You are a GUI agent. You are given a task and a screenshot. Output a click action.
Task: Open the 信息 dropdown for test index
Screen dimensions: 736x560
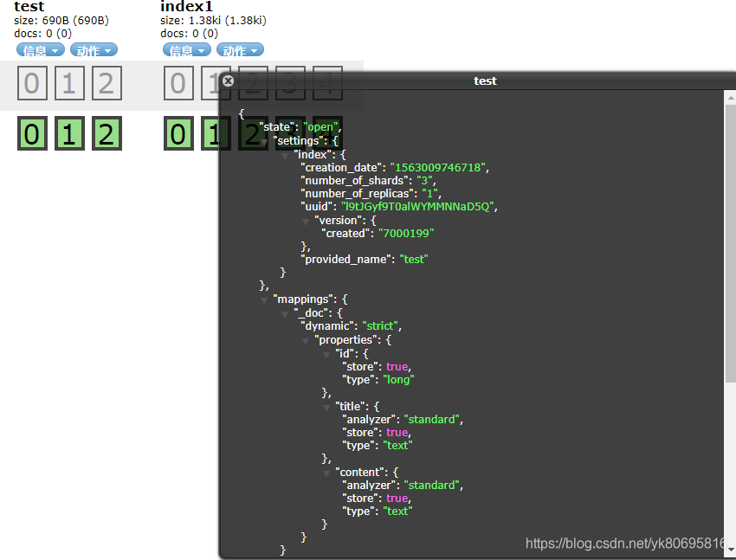(x=41, y=49)
